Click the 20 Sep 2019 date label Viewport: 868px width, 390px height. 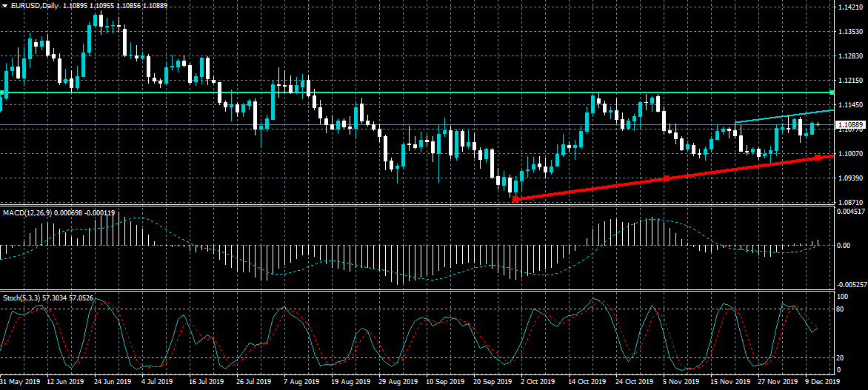(493, 382)
